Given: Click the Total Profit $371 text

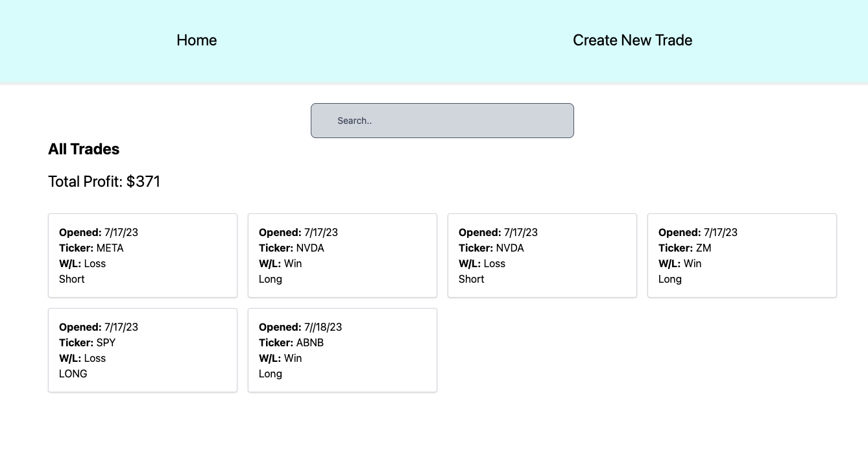Looking at the screenshot, I should tap(104, 182).
